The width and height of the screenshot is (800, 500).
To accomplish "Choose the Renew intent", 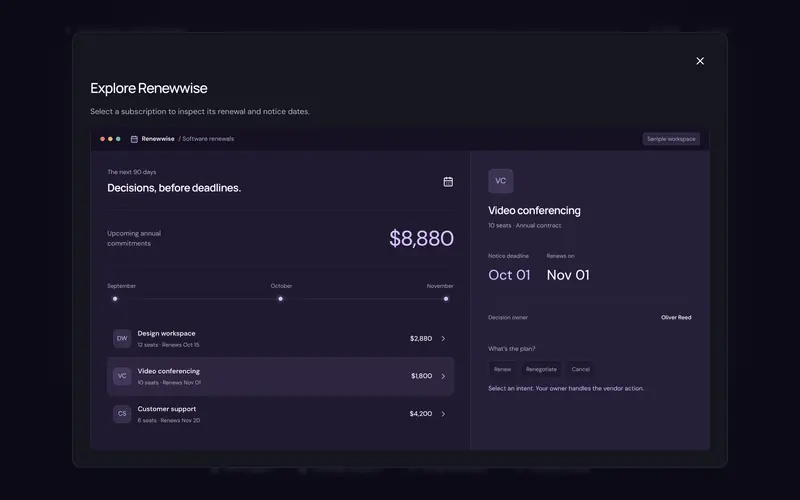I will 502,369.
